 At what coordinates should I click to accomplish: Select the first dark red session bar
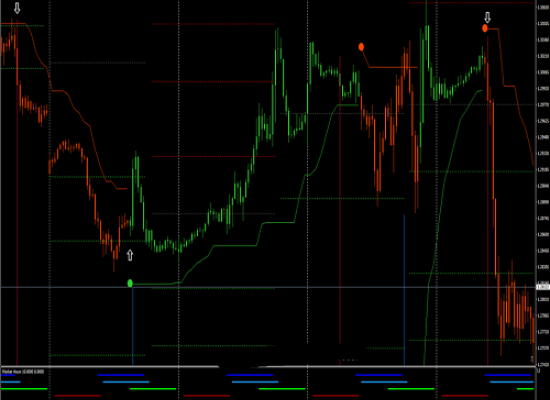click(x=78, y=395)
